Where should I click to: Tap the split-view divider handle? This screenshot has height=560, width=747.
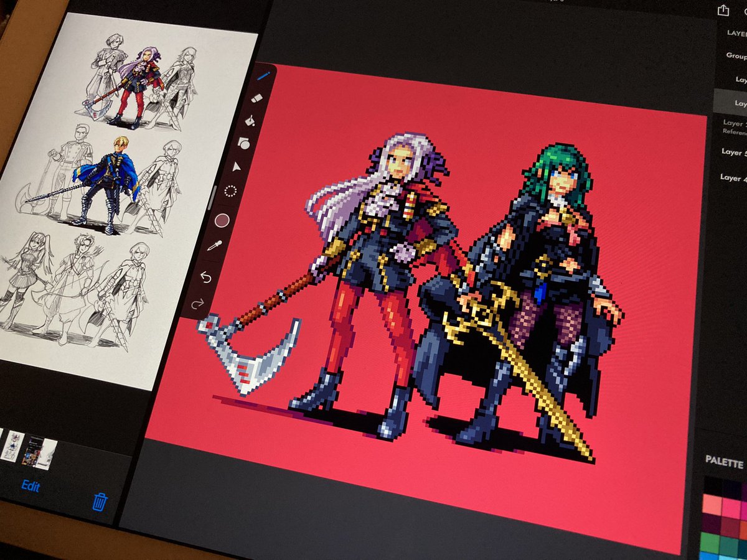pyautogui.click(x=214, y=198)
